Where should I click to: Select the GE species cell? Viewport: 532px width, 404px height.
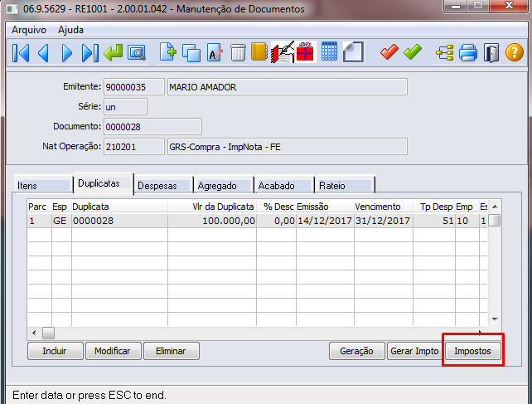(x=61, y=221)
